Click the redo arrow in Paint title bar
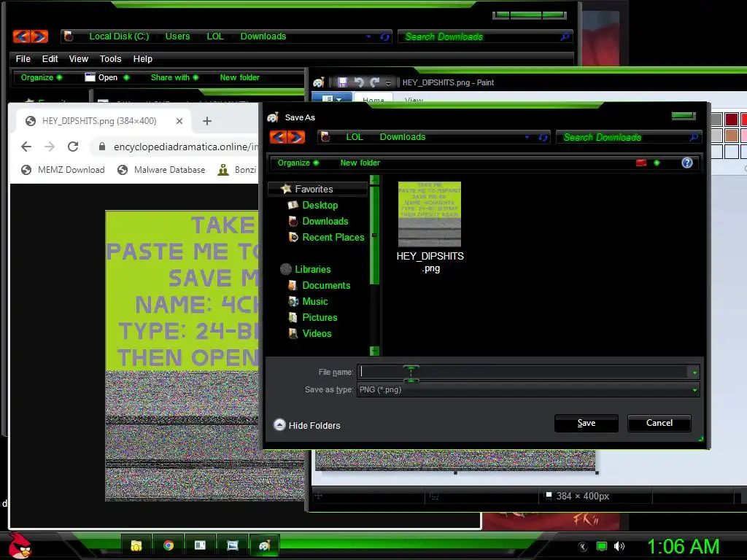Image resolution: width=747 pixels, height=560 pixels. pyautogui.click(x=374, y=82)
